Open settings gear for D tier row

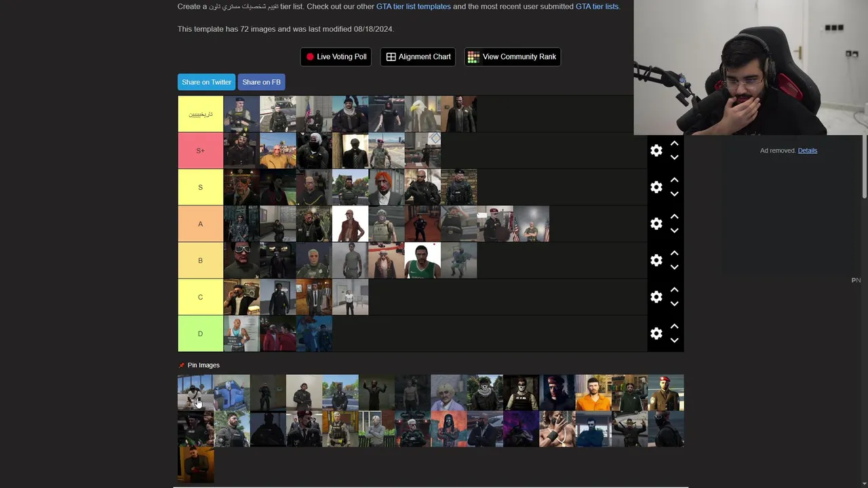pos(656,333)
